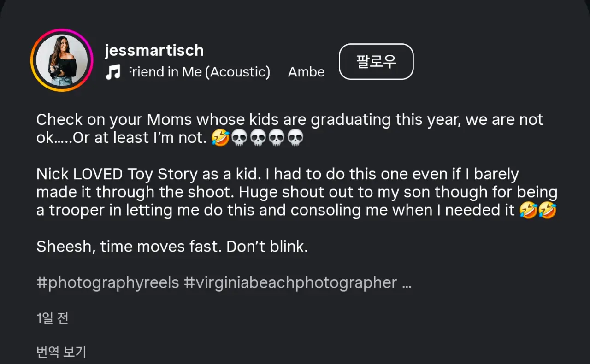The image size is (590, 364).
Task: Open the #virginiabeachphotographer hashtag
Action: 290,282
